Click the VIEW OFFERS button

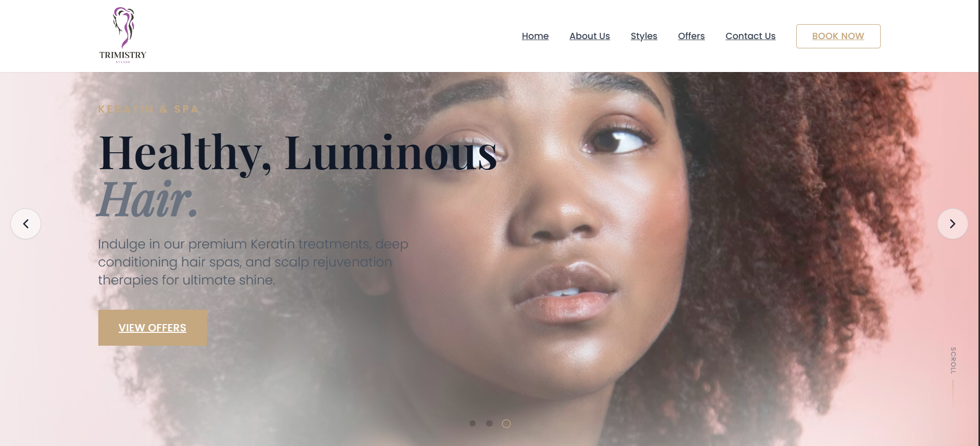tap(152, 328)
